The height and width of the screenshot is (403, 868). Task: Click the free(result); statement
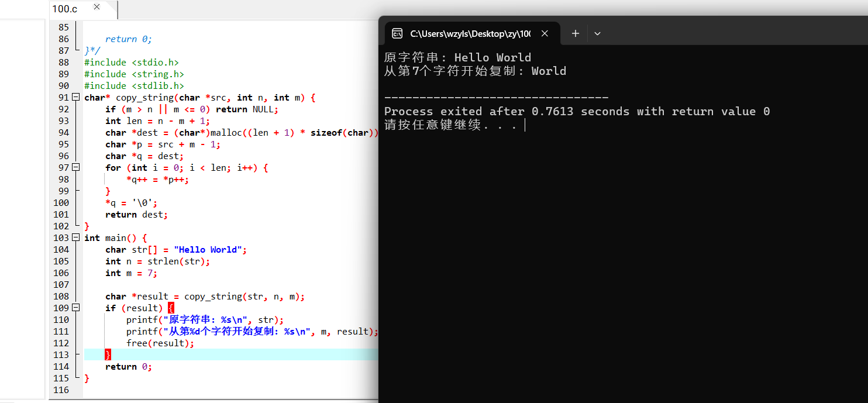160,343
